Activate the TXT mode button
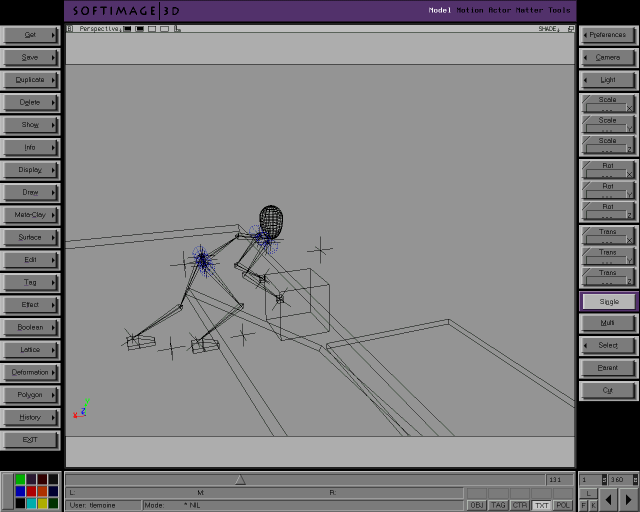The width and height of the screenshot is (640, 512). point(541,505)
